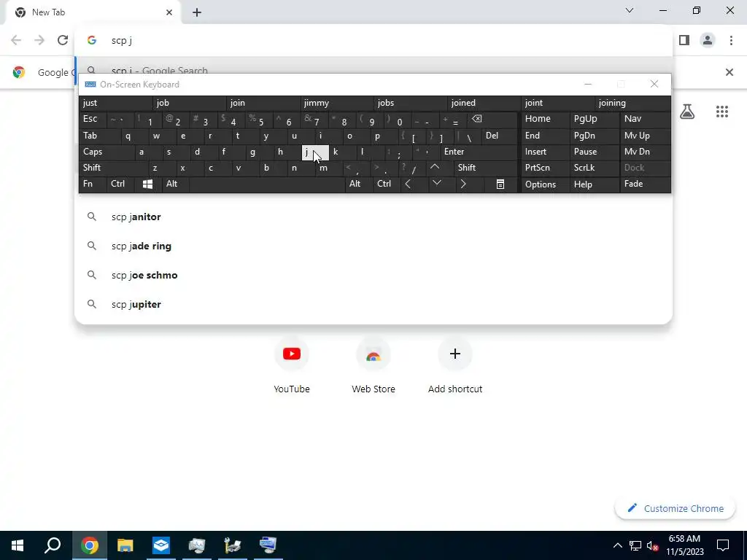Click the context menu key on keyboard
The width and height of the screenshot is (747, 560).
pos(500,184)
